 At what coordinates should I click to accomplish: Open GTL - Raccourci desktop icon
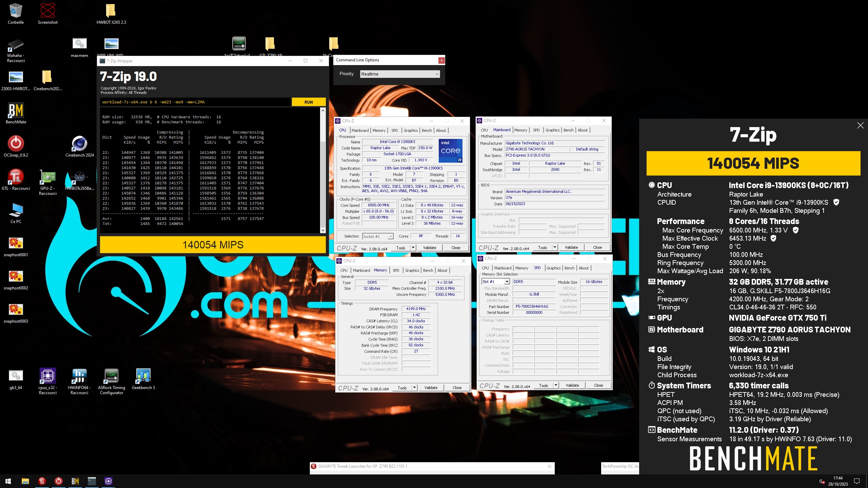pyautogui.click(x=16, y=180)
